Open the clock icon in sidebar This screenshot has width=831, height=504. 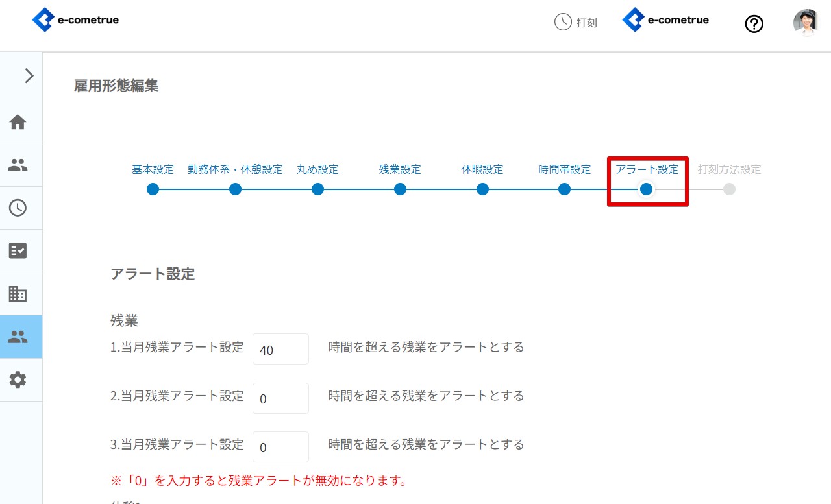(x=18, y=208)
